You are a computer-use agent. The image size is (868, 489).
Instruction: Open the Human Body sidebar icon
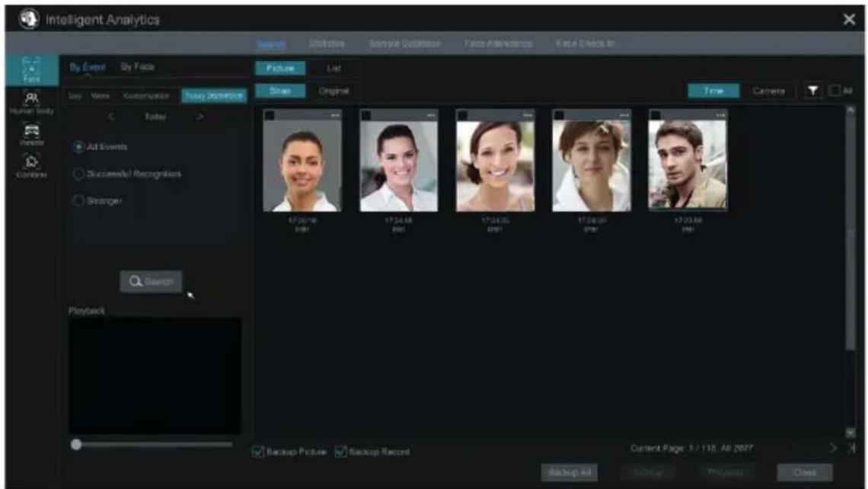click(31, 103)
